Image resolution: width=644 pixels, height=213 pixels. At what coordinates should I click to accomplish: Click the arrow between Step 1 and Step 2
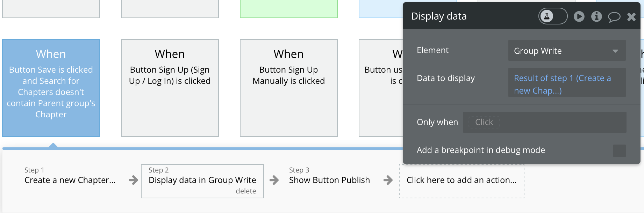coord(133,180)
